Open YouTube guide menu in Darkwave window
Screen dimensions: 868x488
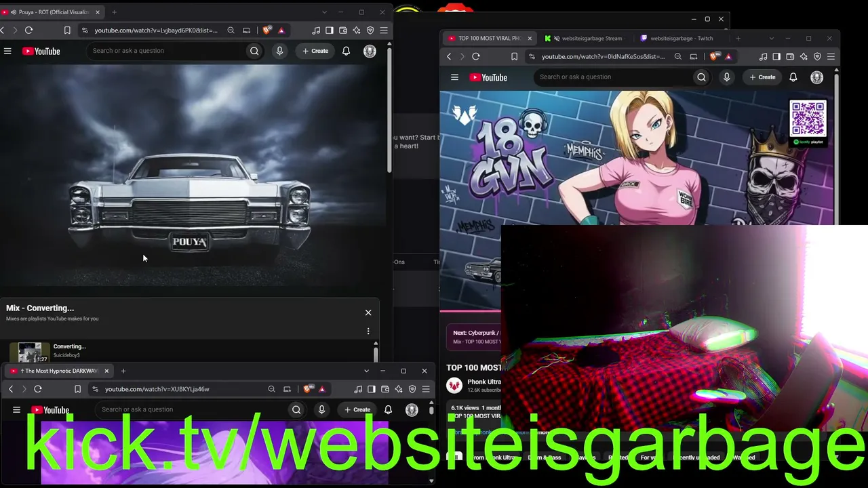pyautogui.click(x=16, y=410)
